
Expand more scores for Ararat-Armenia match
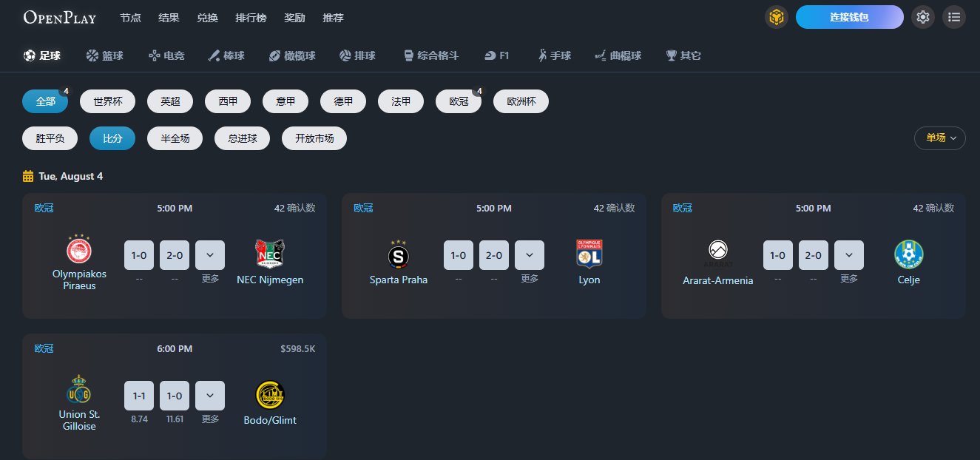pos(849,255)
